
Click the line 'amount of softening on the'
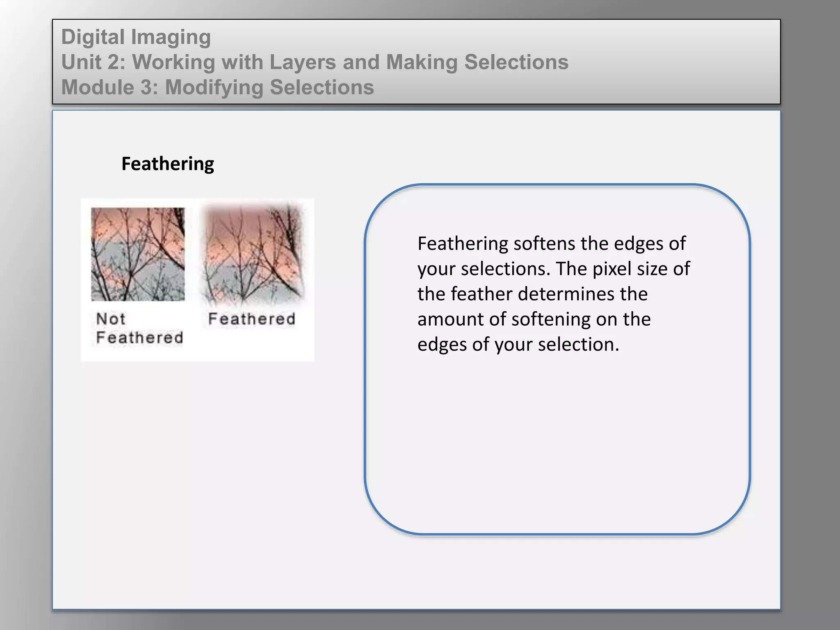click(534, 319)
